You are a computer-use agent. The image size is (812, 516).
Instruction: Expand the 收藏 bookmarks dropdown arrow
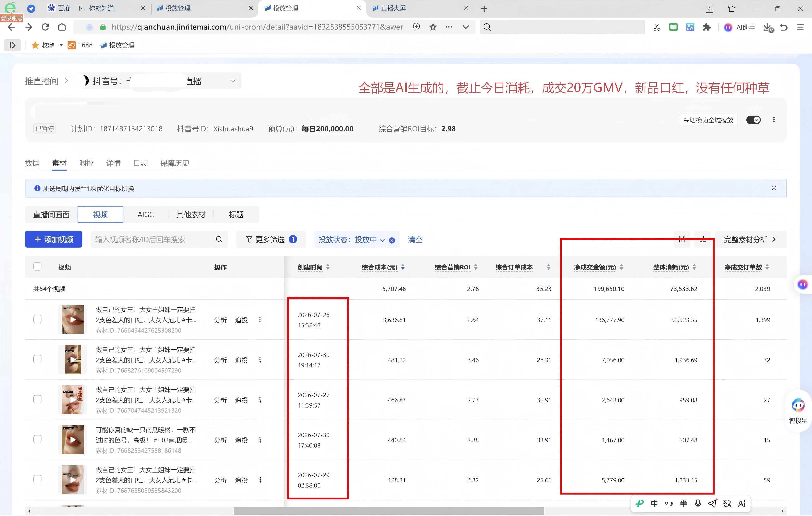[61, 45]
